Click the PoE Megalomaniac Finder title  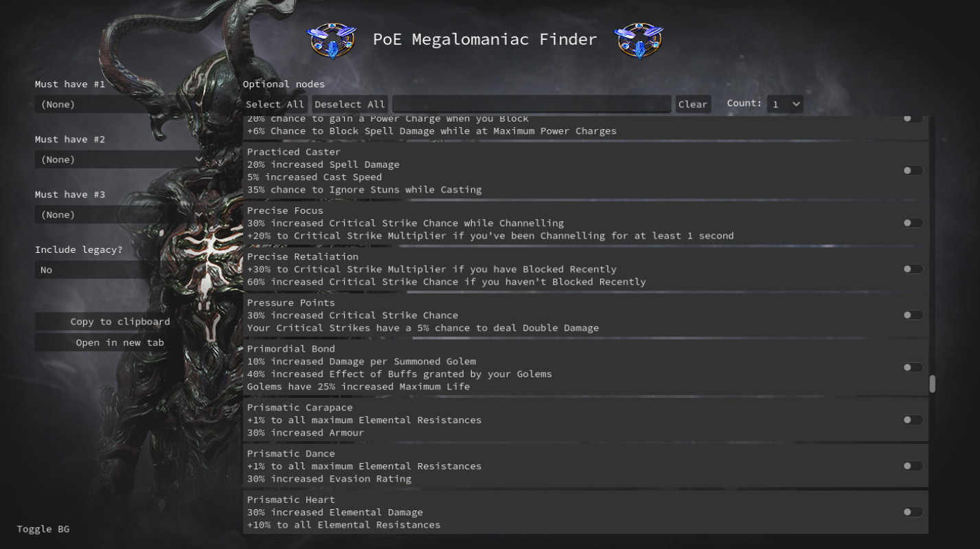pyautogui.click(x=485, y=39)
